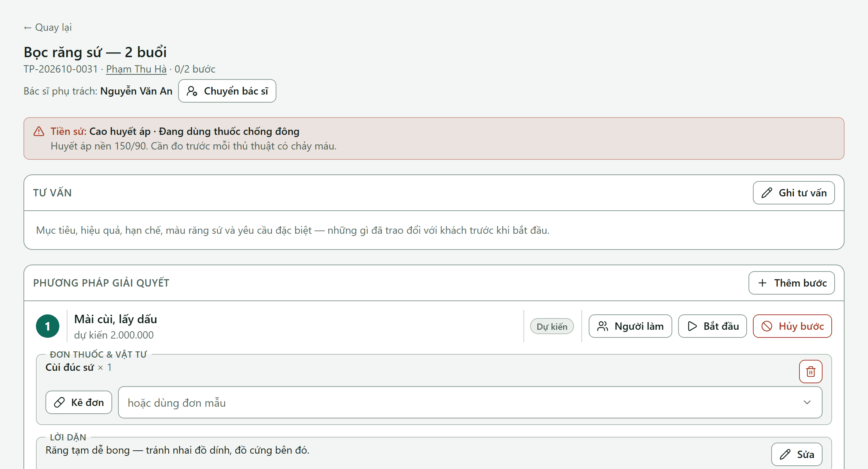Click the trash icon to delete Cùi đúc sứ
Viewport: 868px width, 469px height.
(x=810, y=372)
